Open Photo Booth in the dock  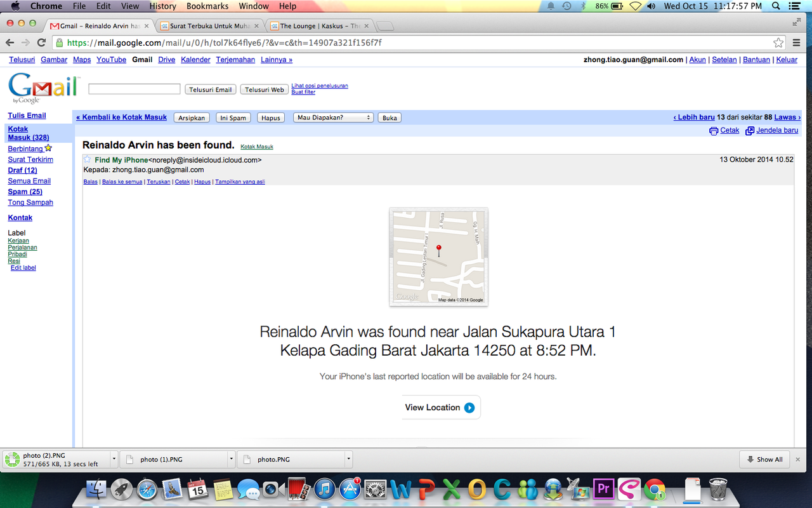pos(299,490)
